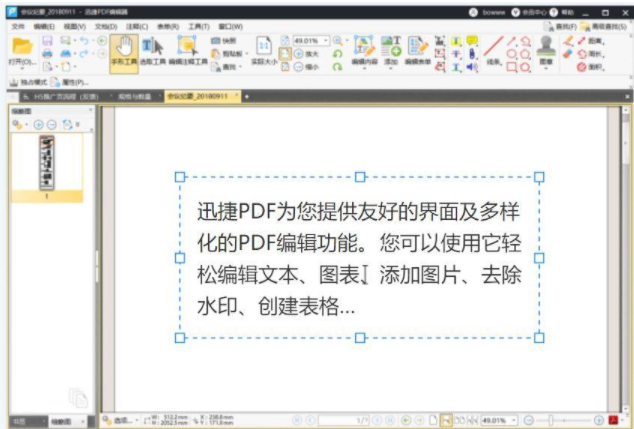The width and height of the screenshot is (634, 429).
Task: Open the 文档(D) menu
Action: click(106, 26)
